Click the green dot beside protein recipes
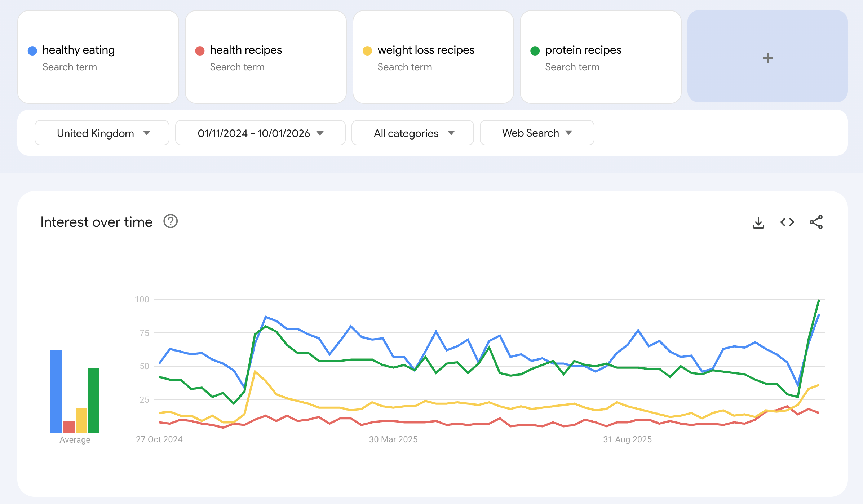Screen dimensions: 863x504 [535, 51]
